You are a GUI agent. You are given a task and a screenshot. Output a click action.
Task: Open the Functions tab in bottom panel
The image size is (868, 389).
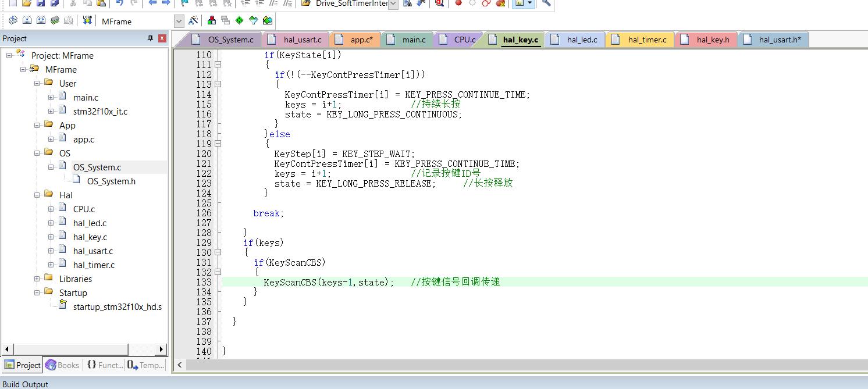pos(104,365)
